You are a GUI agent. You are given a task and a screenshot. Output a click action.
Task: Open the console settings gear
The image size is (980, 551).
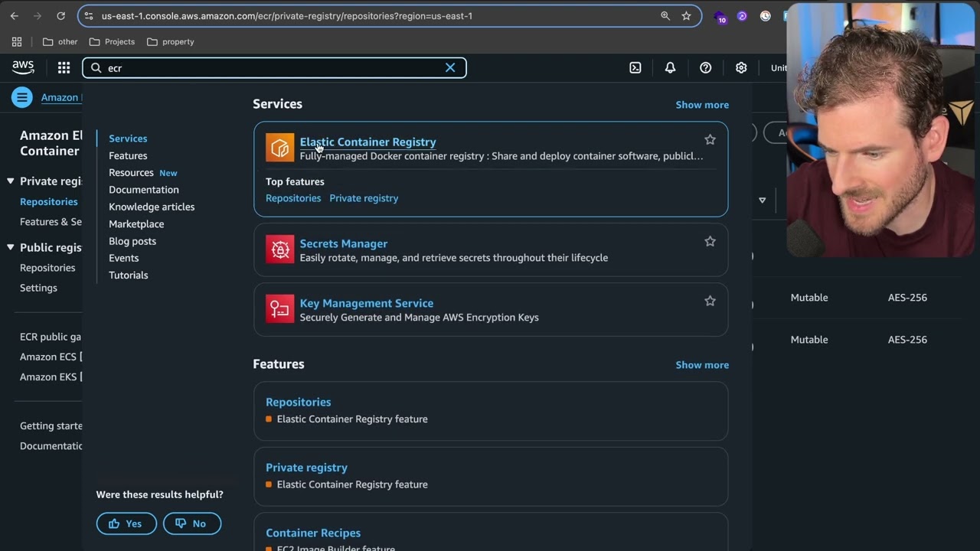tap(741, 67)
